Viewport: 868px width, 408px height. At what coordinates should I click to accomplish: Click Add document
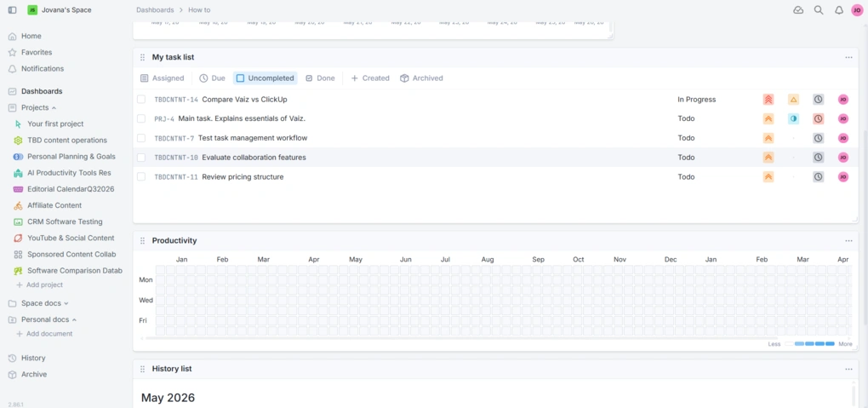click(44, 334)
